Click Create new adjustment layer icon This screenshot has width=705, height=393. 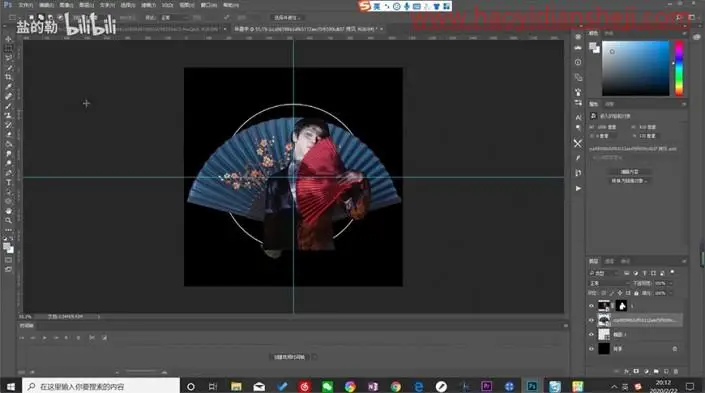click(x=646, y=371)
